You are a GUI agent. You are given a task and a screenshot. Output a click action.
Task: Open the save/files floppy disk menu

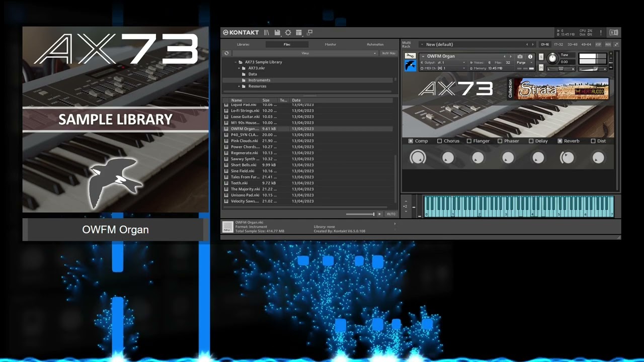[x=277, y=33]
